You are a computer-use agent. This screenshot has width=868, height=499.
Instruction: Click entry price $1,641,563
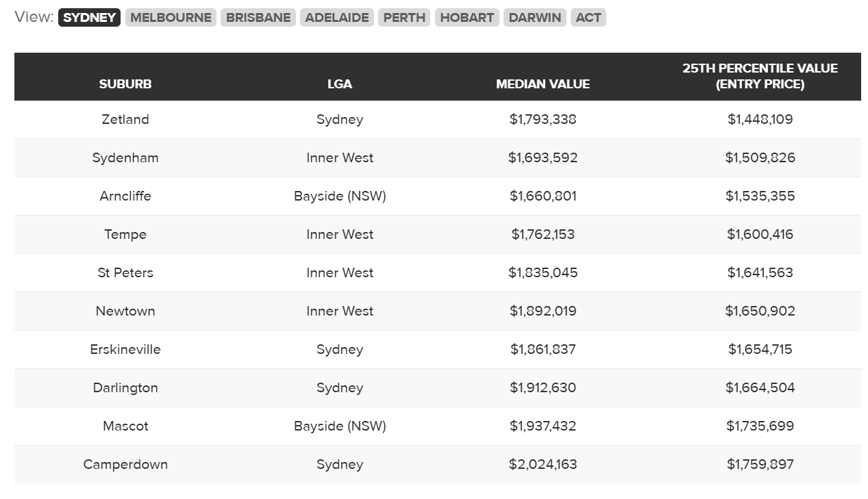(760, 272)
